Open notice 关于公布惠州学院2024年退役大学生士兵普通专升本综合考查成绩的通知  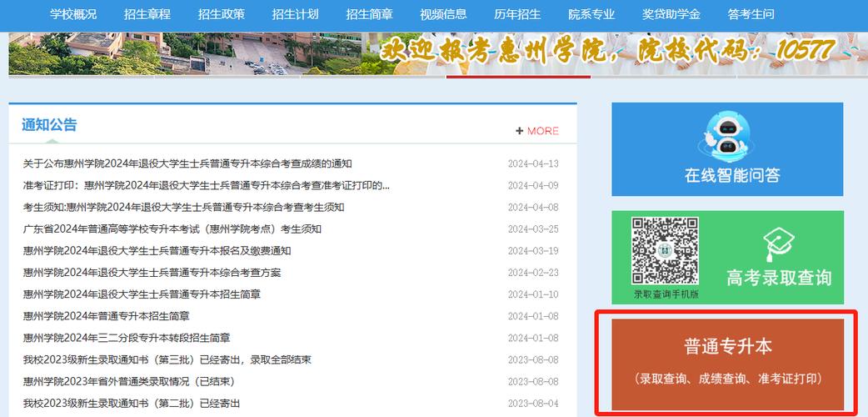coord(187,163)
